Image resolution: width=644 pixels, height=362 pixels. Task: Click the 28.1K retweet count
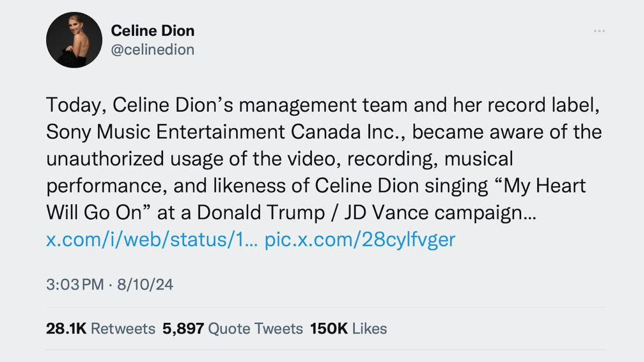pyautogui.click(x=67, y=328)
